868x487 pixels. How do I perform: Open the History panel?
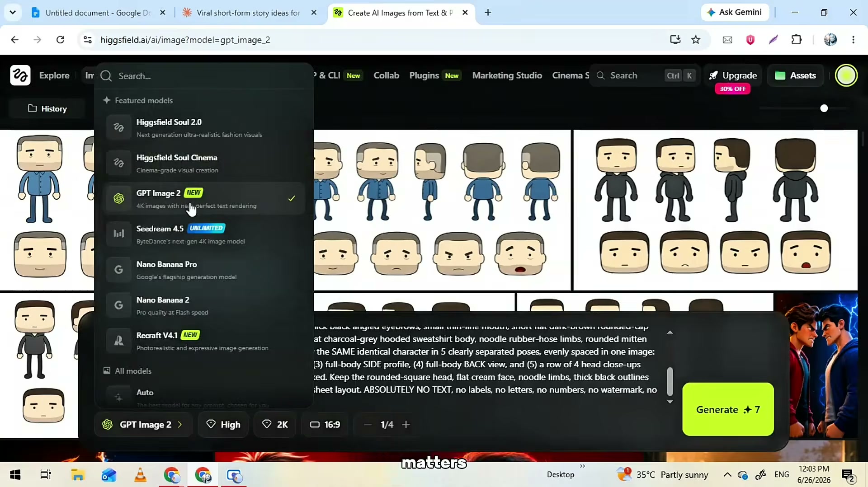click(x=47, y=108)
